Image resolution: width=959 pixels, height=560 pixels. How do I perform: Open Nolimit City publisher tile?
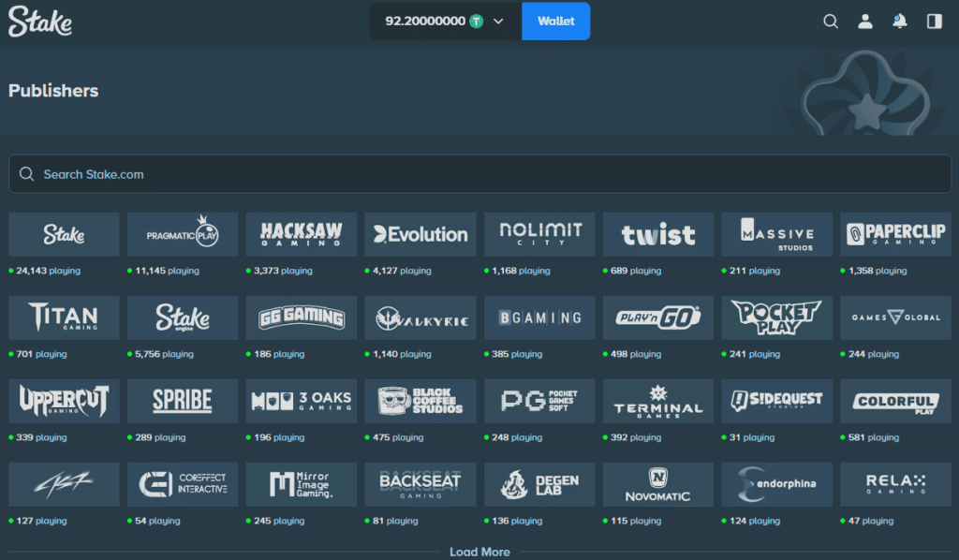pos(539,234)
